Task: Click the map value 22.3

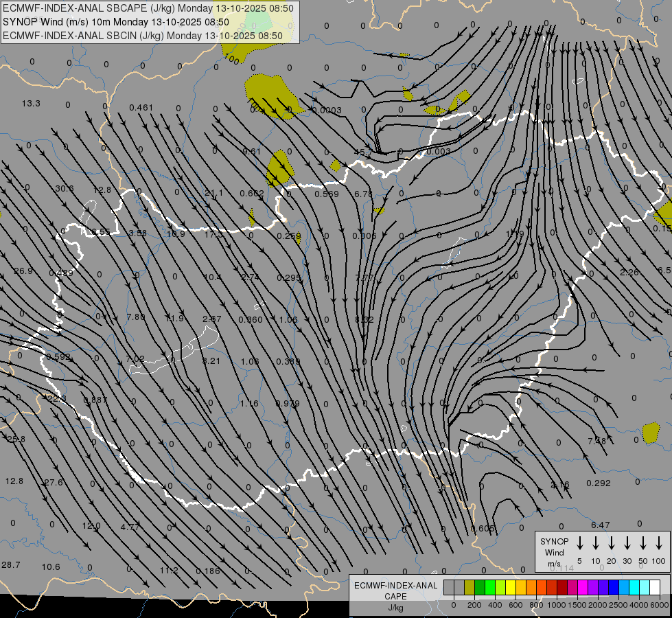Action: tap(56, 399)
